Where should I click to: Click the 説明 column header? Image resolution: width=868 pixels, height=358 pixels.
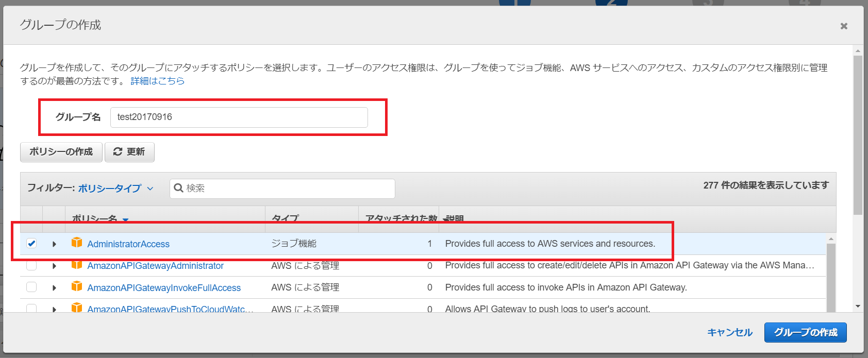tap(455, 219)
